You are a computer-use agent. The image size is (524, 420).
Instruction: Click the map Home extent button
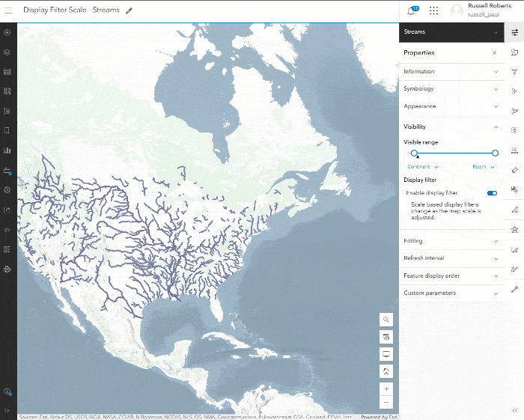pyautogui.click(x=386, y=371)
